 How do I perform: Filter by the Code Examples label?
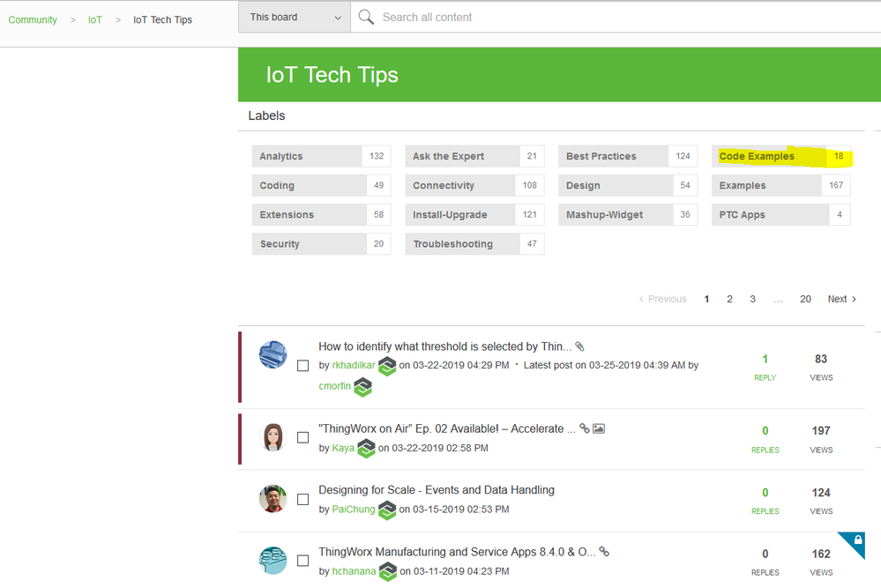pos(781,156)
